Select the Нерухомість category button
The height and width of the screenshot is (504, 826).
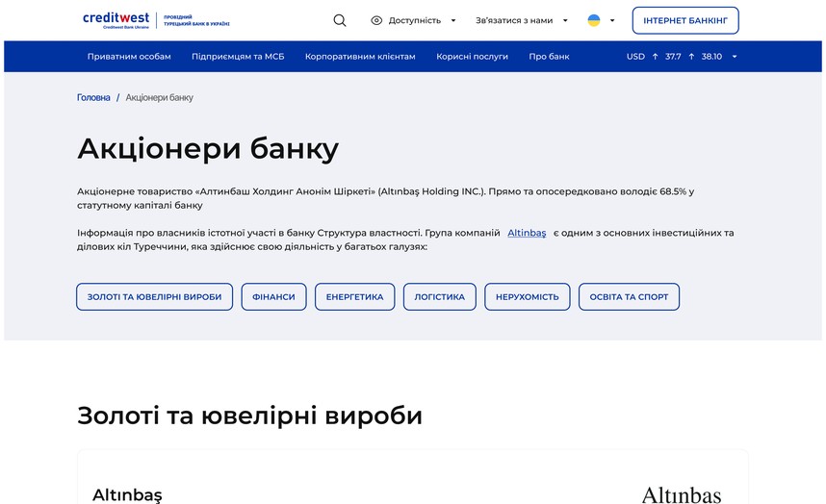point(528,296)
